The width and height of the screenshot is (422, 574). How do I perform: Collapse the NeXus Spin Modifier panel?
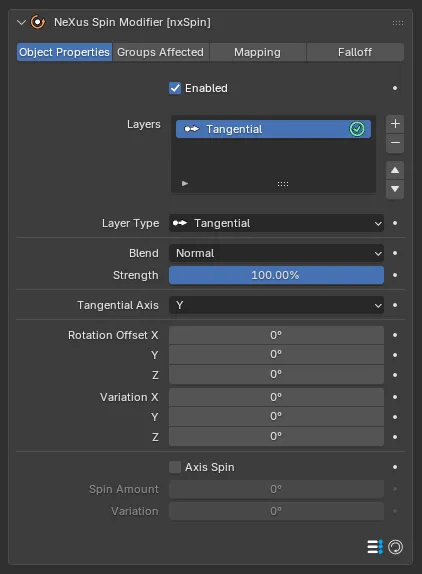coord(22,22)
